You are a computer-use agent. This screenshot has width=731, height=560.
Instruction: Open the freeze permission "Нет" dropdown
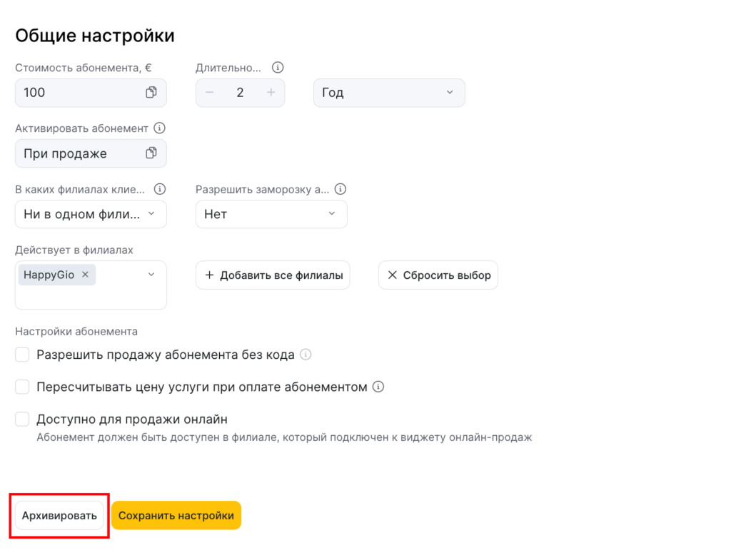(x=271, y=214)
